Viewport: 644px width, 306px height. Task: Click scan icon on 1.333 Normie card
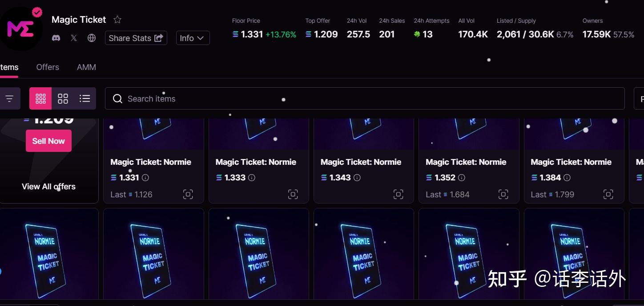pos(293,194)
